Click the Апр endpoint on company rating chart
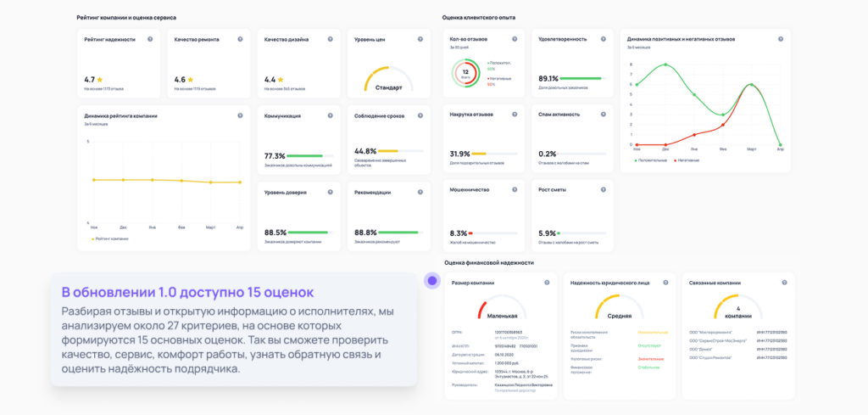Screen dimensions: 868x415 (240, 182)
